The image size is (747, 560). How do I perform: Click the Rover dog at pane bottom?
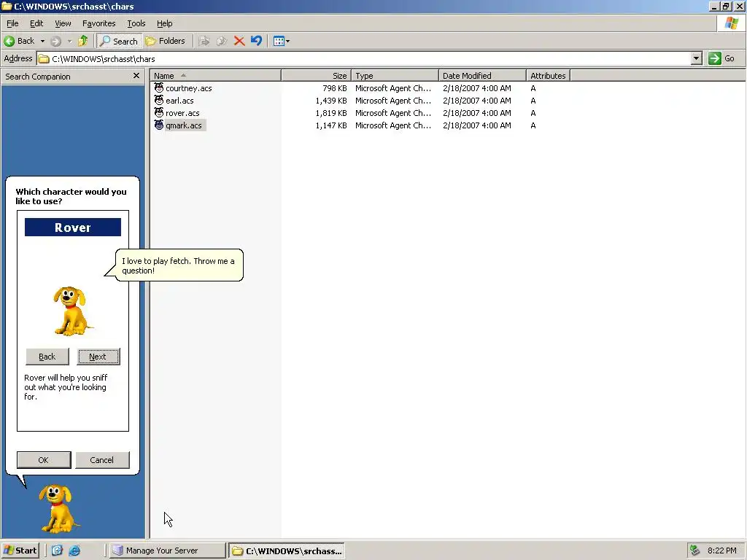tap(59, 509)
